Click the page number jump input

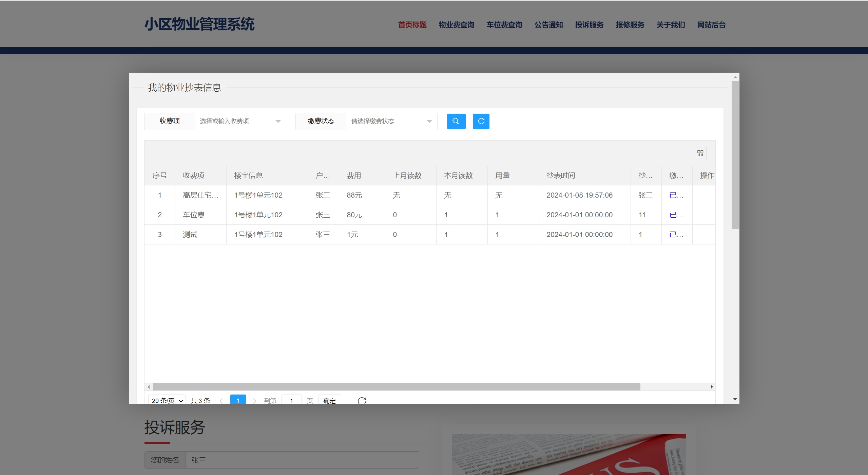pyautogui.click(x=291, y=400)
